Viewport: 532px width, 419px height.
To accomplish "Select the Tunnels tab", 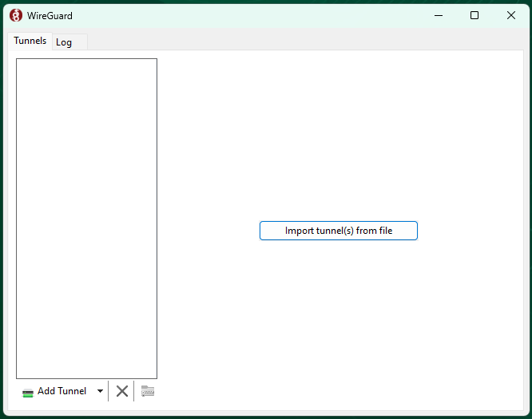I will 30,41.
